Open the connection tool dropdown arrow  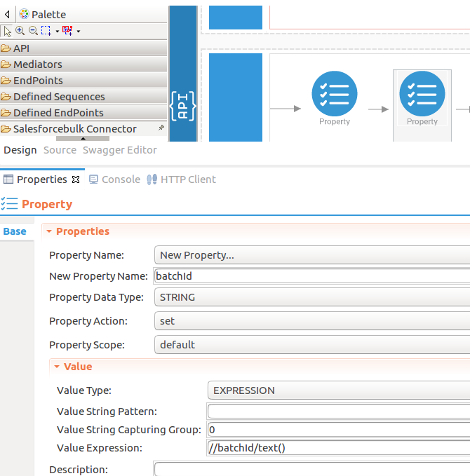pyautogui.click(x=79, y=32)
